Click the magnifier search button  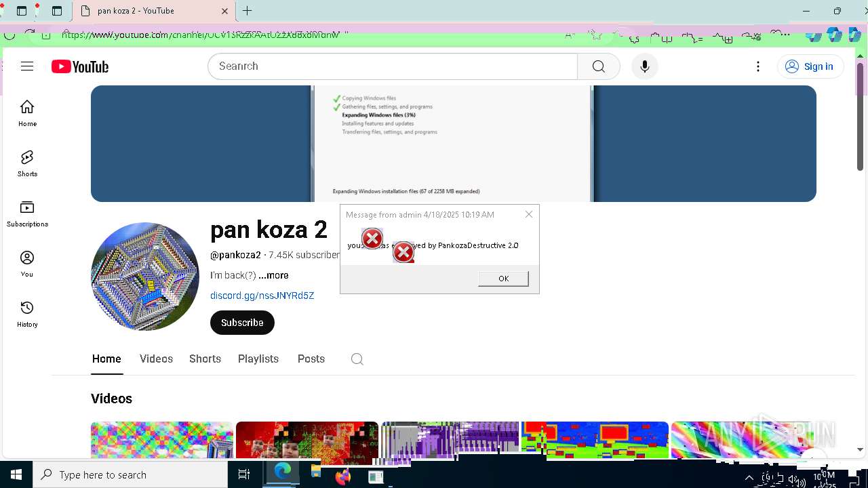tap(598, 66)
